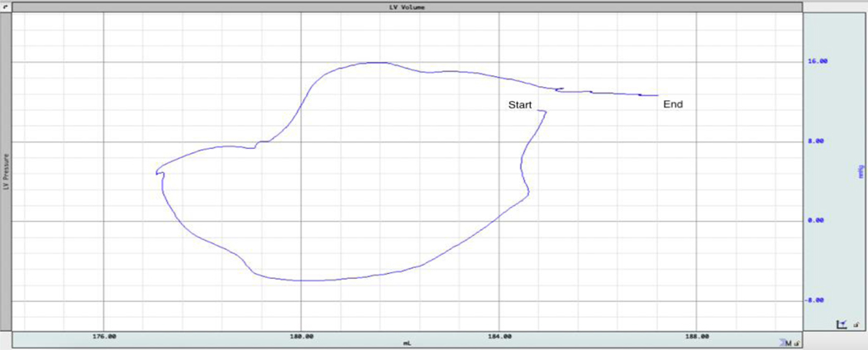868x350 pixels.
Task: Click the mmHg unit label
Action: [861, 171]
